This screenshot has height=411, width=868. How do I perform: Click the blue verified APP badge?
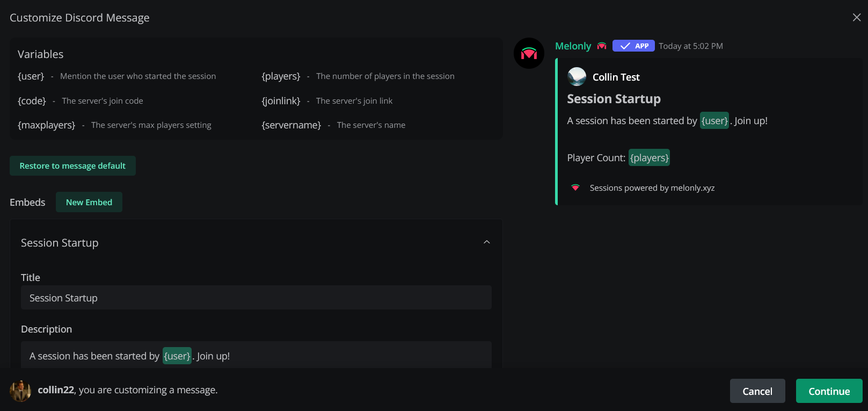[633, 46]
